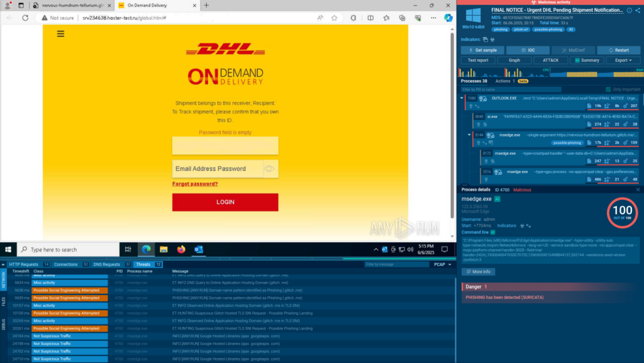This screenshot has height=363, width=644.
Task: Open the Copilot icon in Edge toolbar
Action: coord(448,18)
